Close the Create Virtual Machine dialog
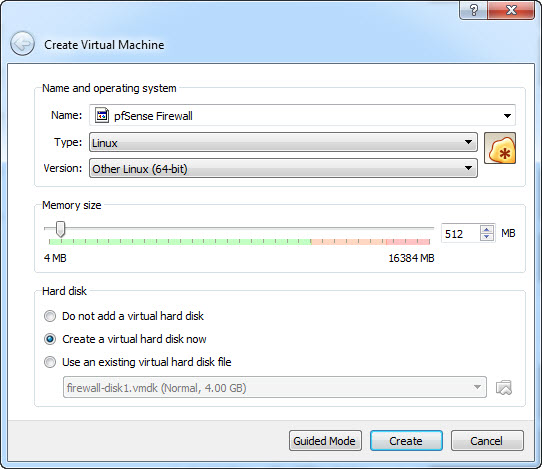Viewport: 542px width, 469px height. pyautogui.click(x=511, y=10)
